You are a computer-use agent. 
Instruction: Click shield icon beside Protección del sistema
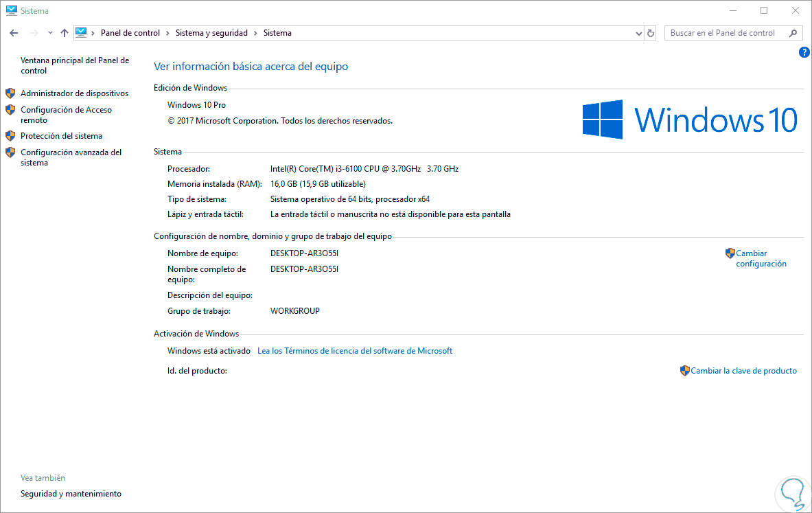tap(10, 136)
